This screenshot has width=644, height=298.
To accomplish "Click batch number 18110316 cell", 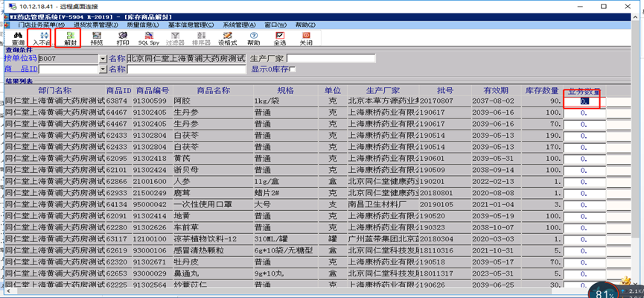I will [444, 250].
